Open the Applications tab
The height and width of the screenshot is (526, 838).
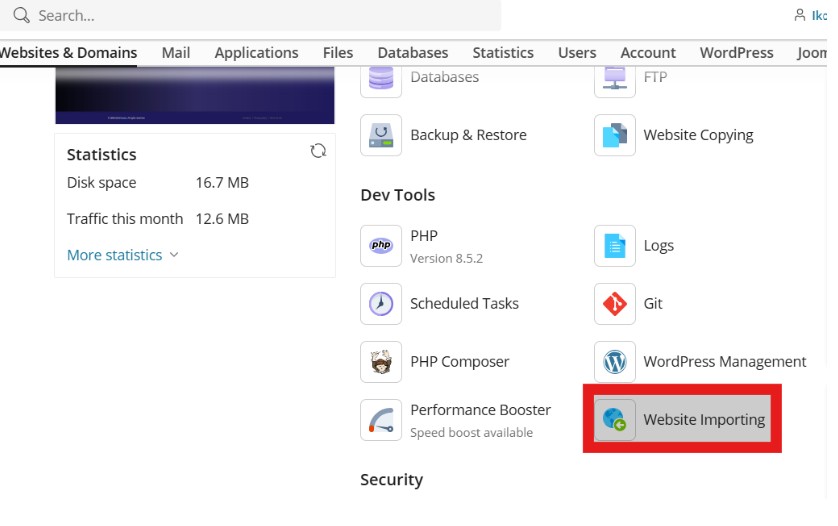tap(256, 53)
